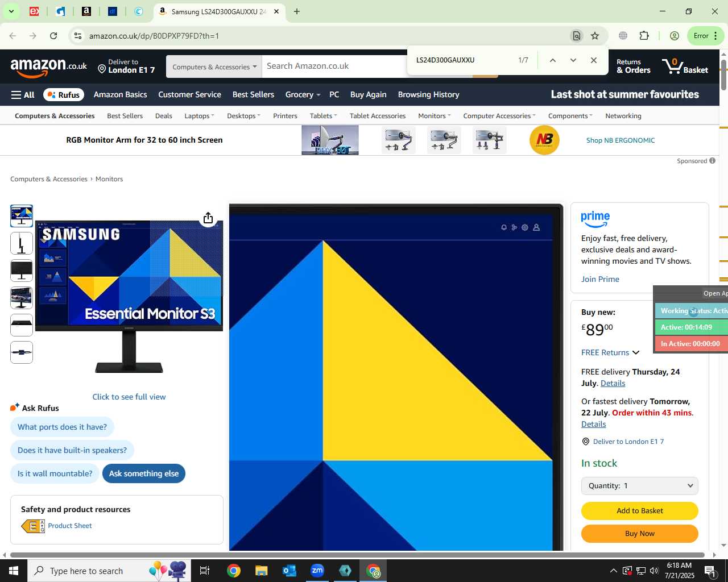
Task: Expand FREE Returns details
Action: point(610,352)
